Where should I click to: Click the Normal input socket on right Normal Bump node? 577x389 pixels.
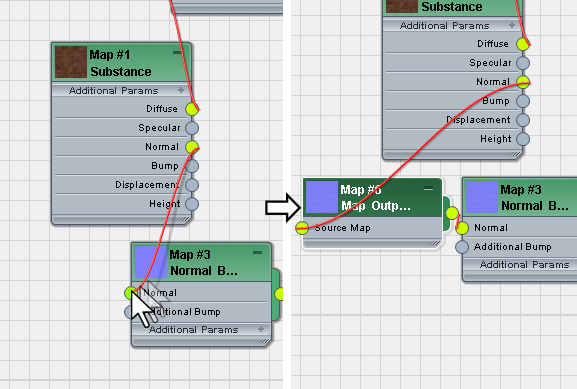462,228
